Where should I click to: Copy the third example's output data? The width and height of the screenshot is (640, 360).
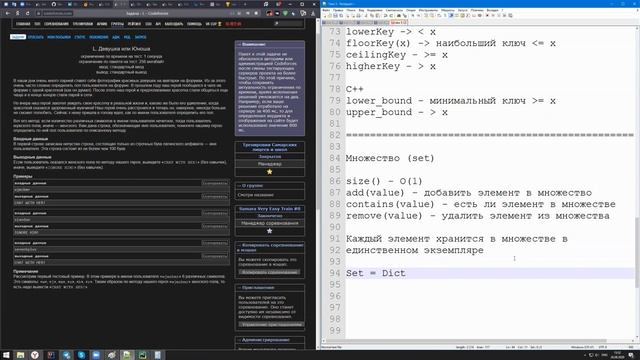pyautogui.click(x=215, y=256)
